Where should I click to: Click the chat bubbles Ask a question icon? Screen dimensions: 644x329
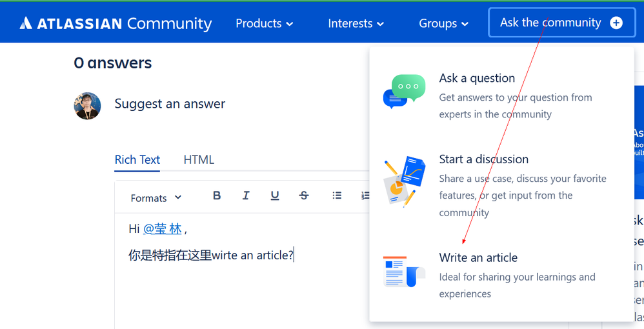click(404, 91)
